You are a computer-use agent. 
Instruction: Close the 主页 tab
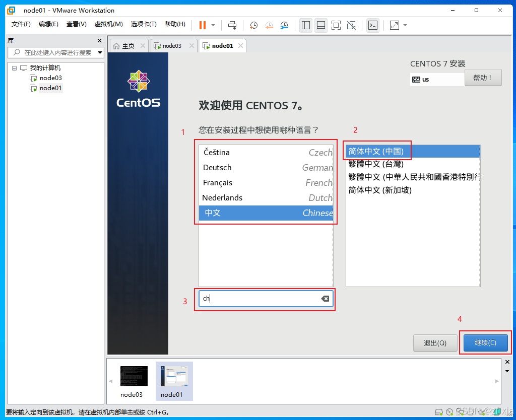click(x=143, y=46)
